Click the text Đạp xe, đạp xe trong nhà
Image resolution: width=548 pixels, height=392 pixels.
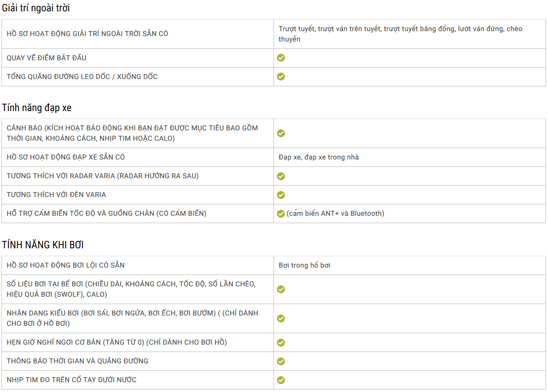coord(318,157)
